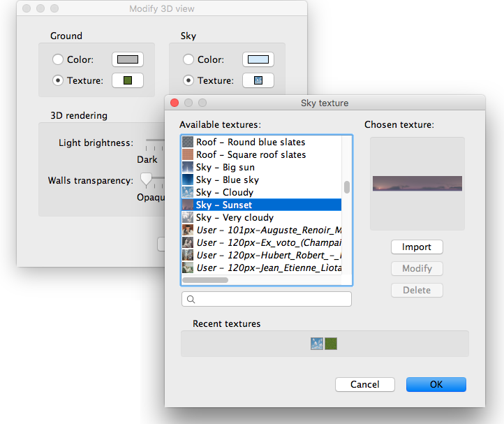
Task: Click the texture search field
Action: pyautogui.click(x=267, y=300)
